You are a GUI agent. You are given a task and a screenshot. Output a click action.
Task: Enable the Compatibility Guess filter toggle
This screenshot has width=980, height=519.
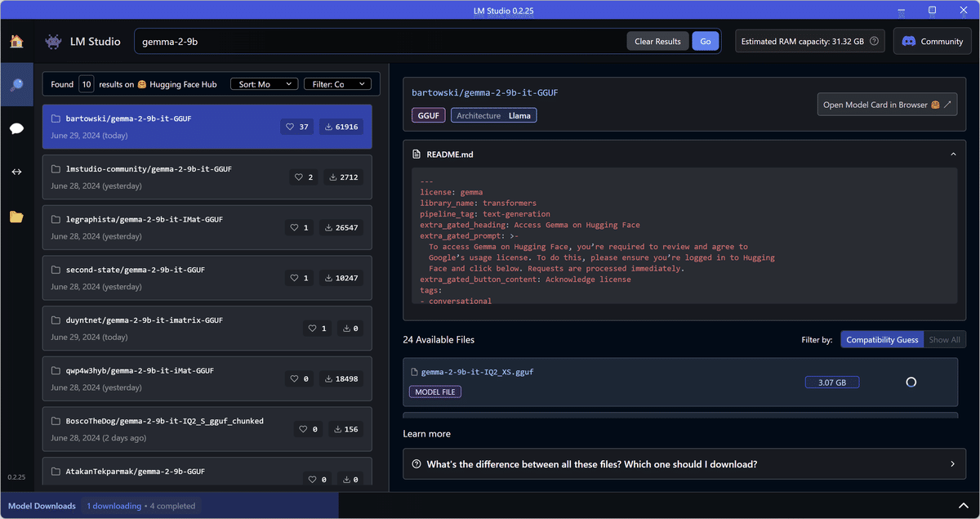coord(882,339)
